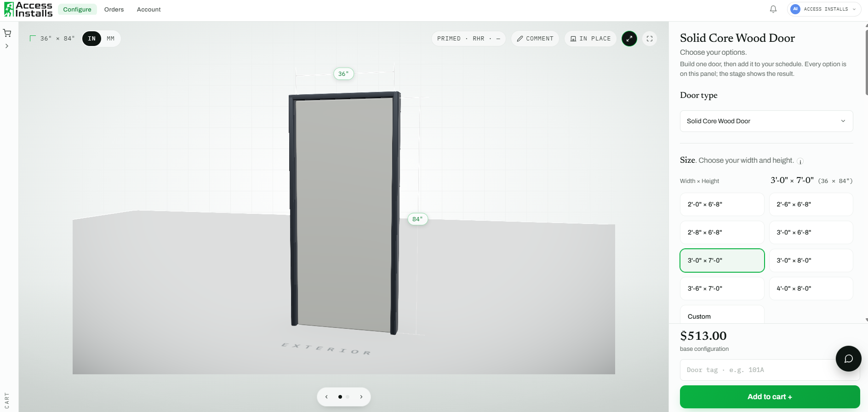Go to the Account tab
Screen dimensions: 868x412
click(x=149, y=9)
